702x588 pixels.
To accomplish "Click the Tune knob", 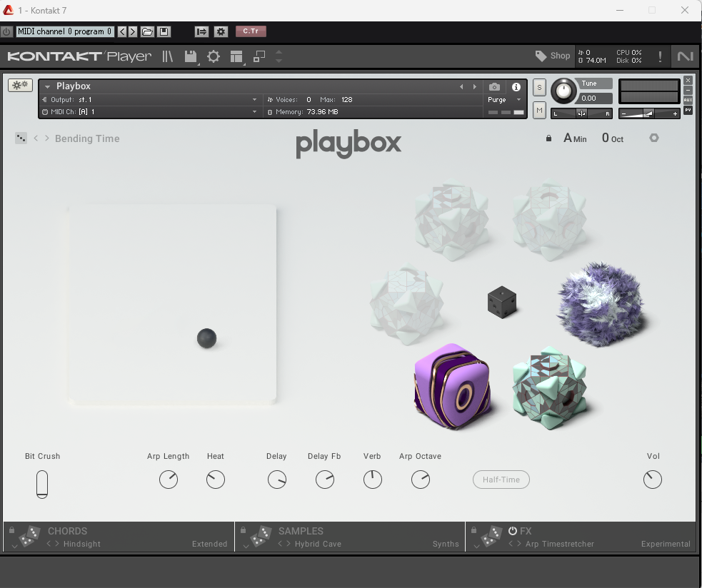I will coord(563,91).
